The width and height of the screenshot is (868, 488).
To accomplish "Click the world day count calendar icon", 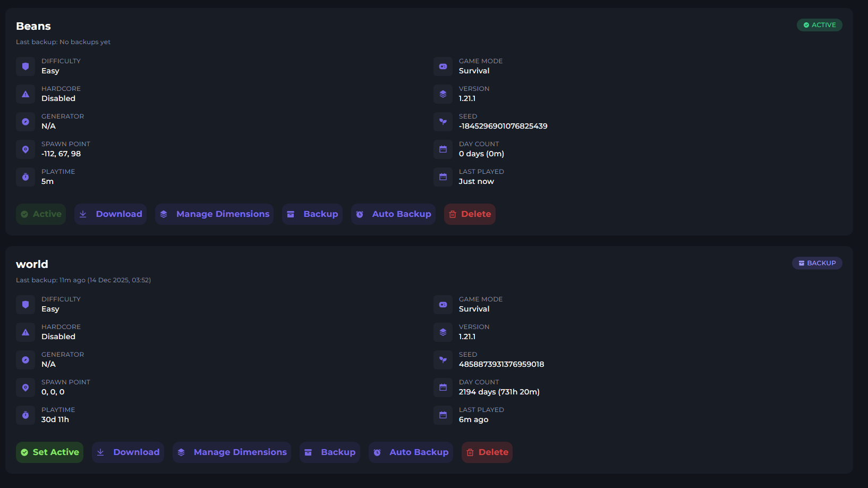I will coord(443,388).
